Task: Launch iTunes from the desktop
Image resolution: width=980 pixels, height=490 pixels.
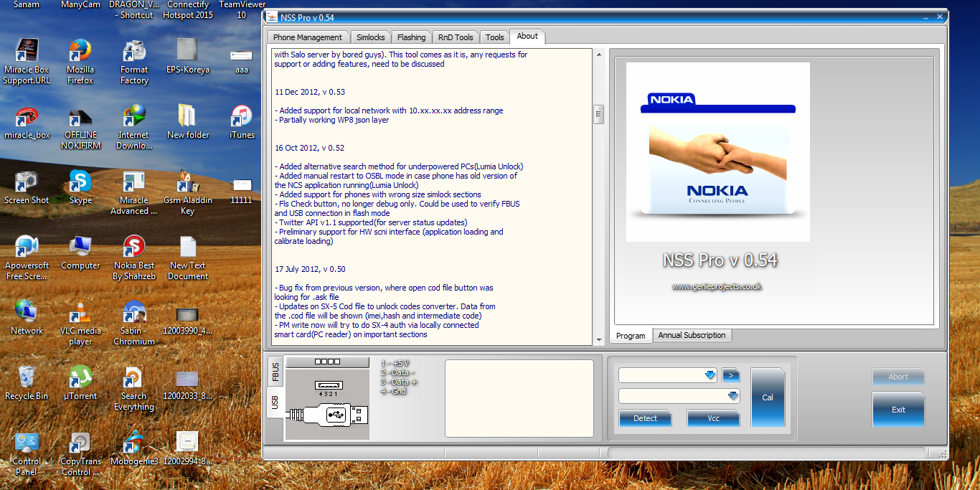Action: [241, 117]
